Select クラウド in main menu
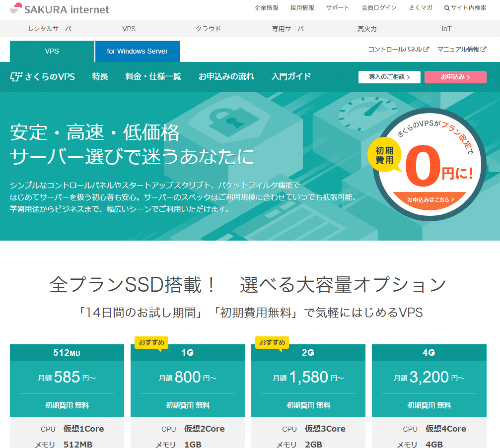This screenshot has height=448, width=500. (208, 29)
